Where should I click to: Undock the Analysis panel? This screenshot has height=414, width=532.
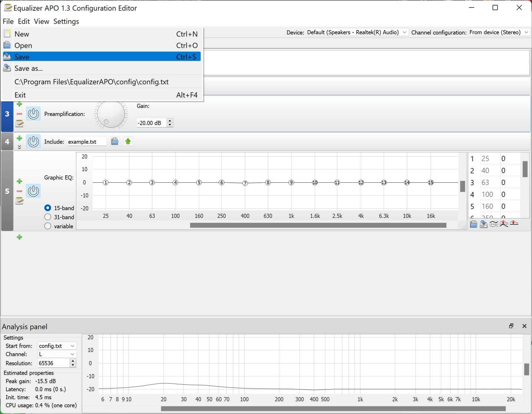[511, 326]
